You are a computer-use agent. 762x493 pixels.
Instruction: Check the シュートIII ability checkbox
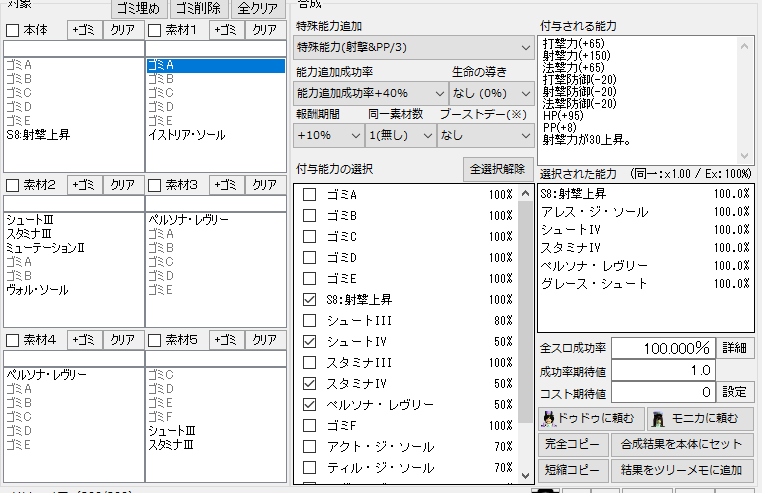309,320
